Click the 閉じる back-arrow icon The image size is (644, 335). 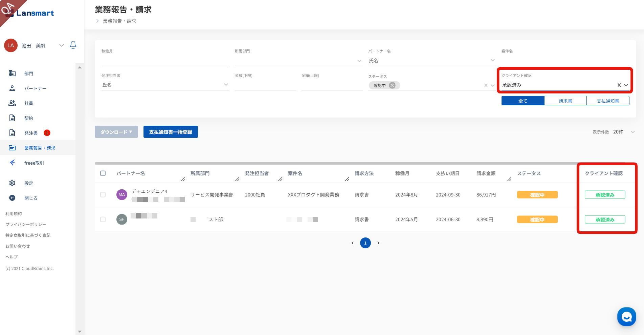[12, 198]
